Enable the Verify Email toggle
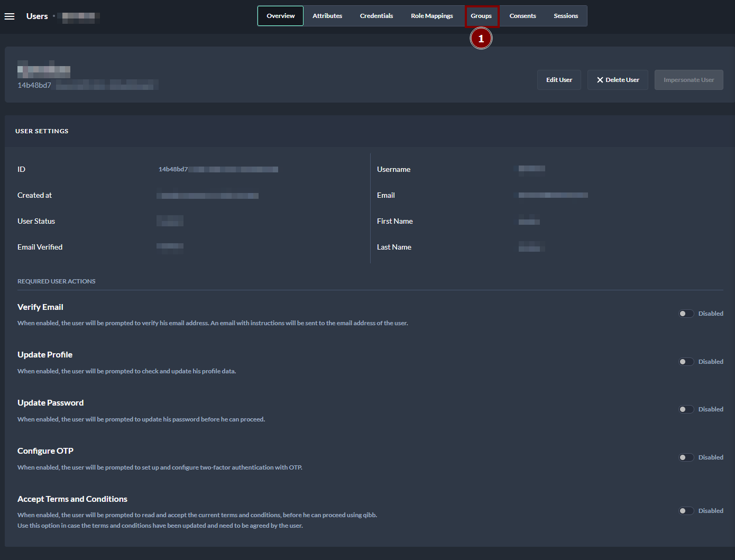 686,314
